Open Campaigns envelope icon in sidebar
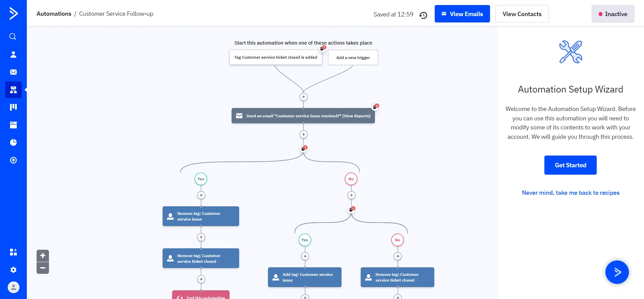This screenshot has width=644, height=299. coord(13,72)
